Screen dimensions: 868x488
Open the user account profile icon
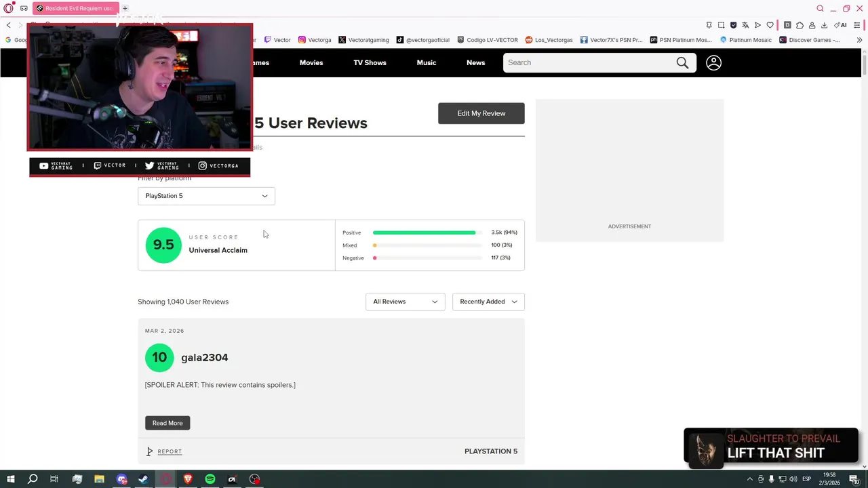click(x=713, y=62)
